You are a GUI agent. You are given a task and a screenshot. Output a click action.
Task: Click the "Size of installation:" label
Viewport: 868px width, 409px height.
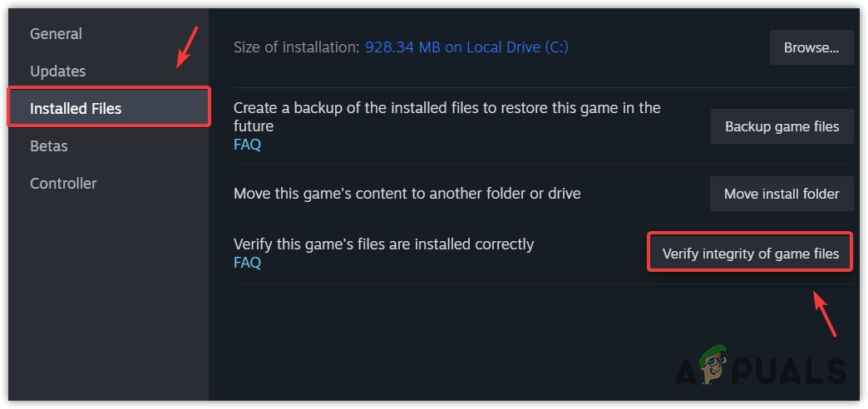click(296, 47)
